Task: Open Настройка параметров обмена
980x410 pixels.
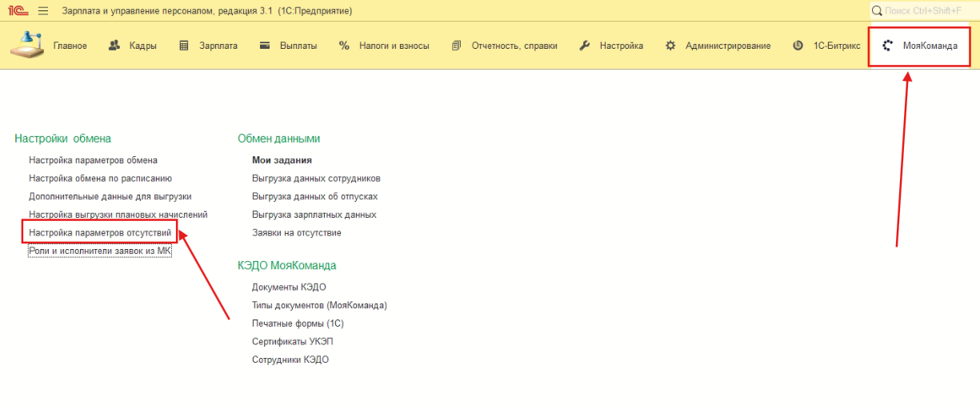Action: [93, 160]
